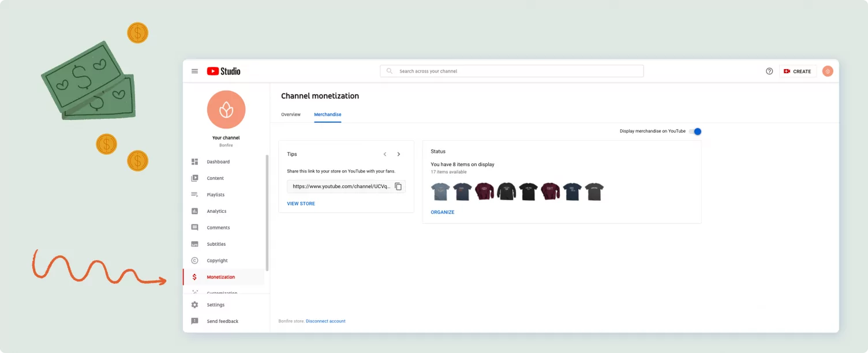Open Analytics in the sidebar
Image resolution: width=868 pixels, height=353 pixels.
click(x=216, y=211)
